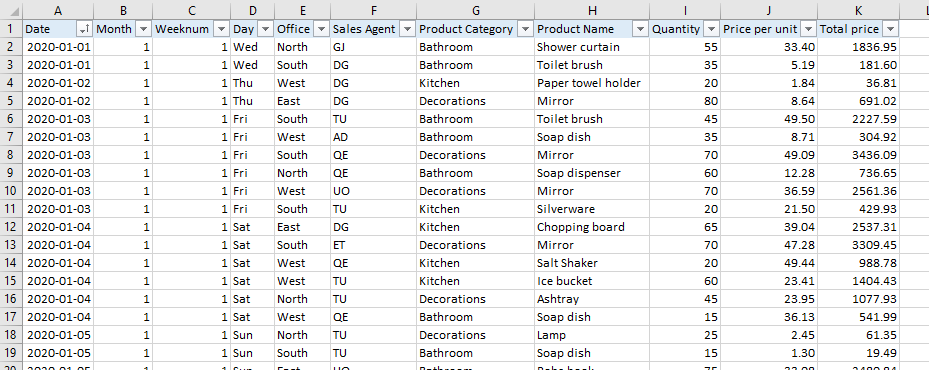Open the Month filter dropdown arrow
The height and width of the screenshot is (370, 929).
pyautogui.click(x=143, y=29)
